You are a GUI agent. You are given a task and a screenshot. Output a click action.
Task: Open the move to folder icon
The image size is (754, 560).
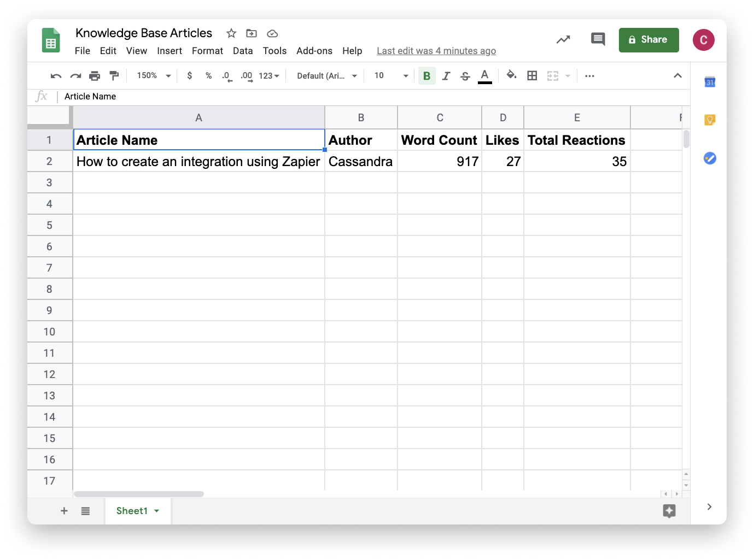pyautogui.click(x=252, y=33)
